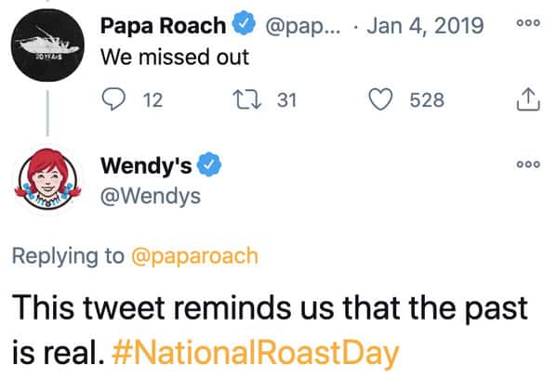Like the Papa Roach tweet with heart icon
Screen dimensions: 557x392
(x=380, y=99)
